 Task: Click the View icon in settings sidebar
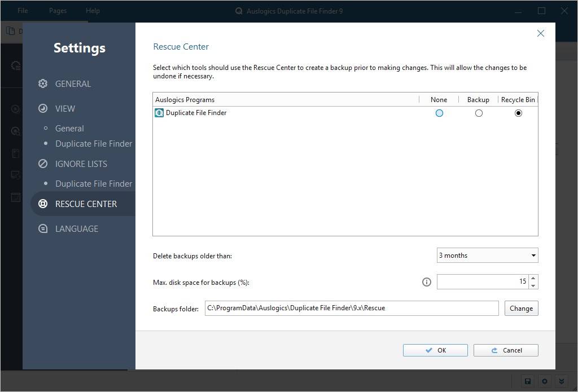pyautogui.click(x=43, y=108)
